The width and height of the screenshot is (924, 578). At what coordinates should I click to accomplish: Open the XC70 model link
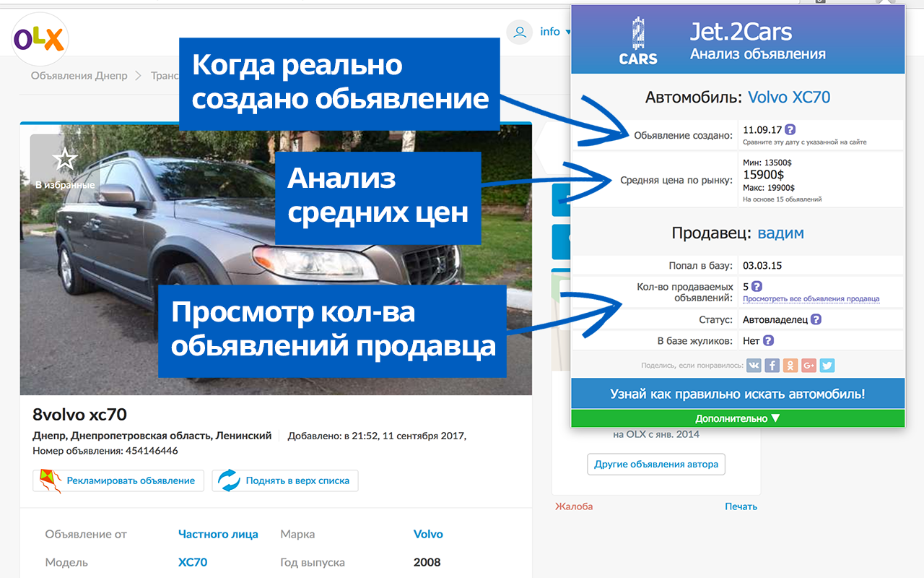tap(193, 562)
